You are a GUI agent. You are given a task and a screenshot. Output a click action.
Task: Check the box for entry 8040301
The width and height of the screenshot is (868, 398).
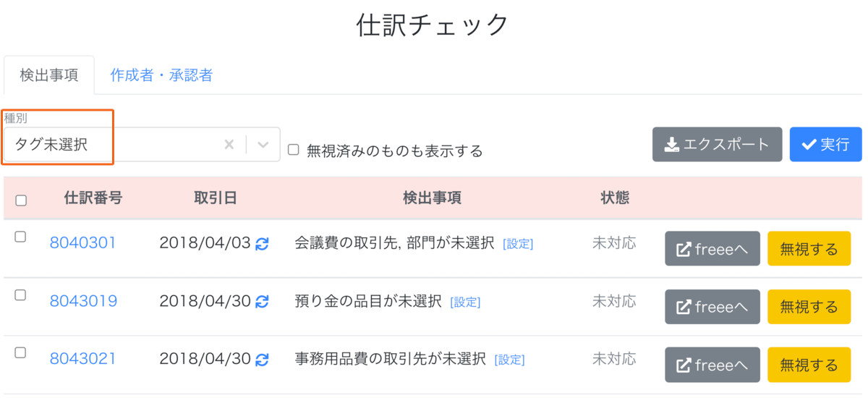(x=20, y=237)
